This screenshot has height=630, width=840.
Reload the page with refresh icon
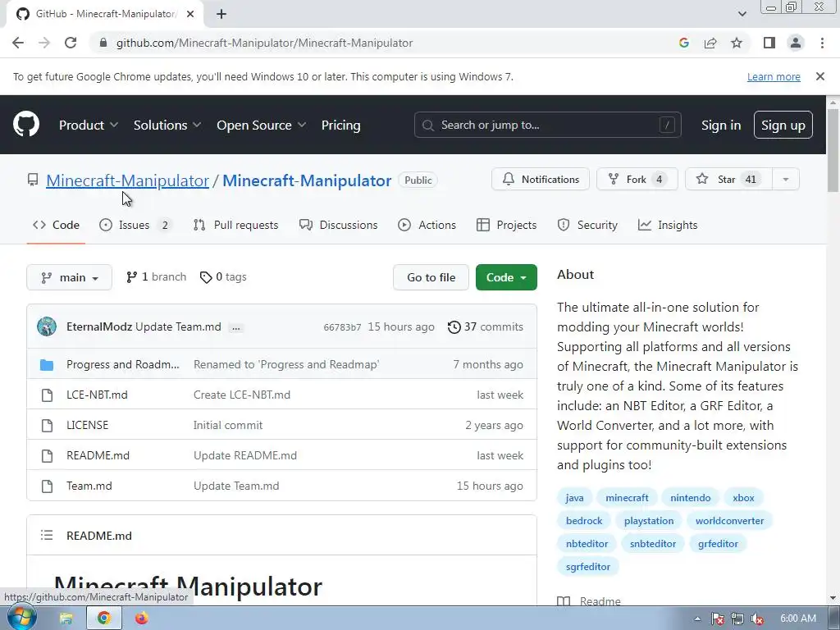point(71,43)
